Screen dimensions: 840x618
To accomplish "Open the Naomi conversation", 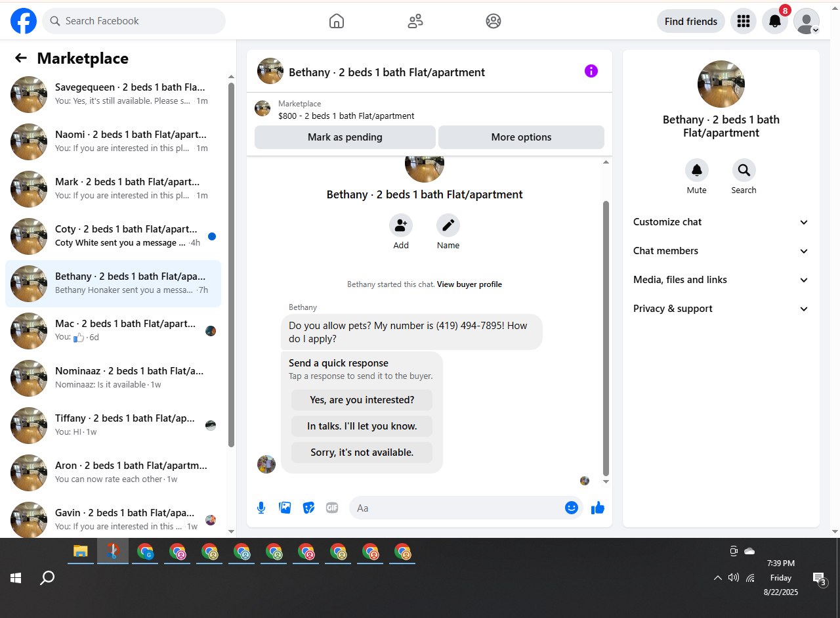I will tap(113, 142).
